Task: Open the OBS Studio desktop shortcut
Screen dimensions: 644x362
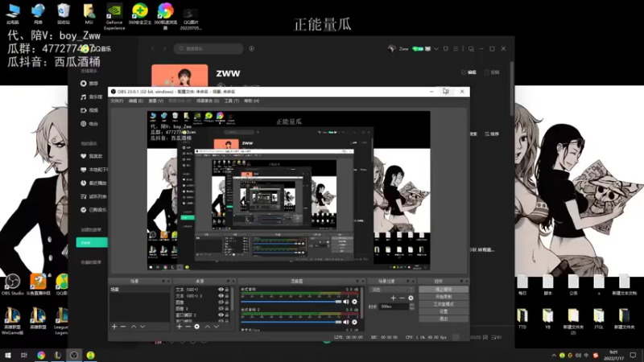Action: click(x=12, y=285)
